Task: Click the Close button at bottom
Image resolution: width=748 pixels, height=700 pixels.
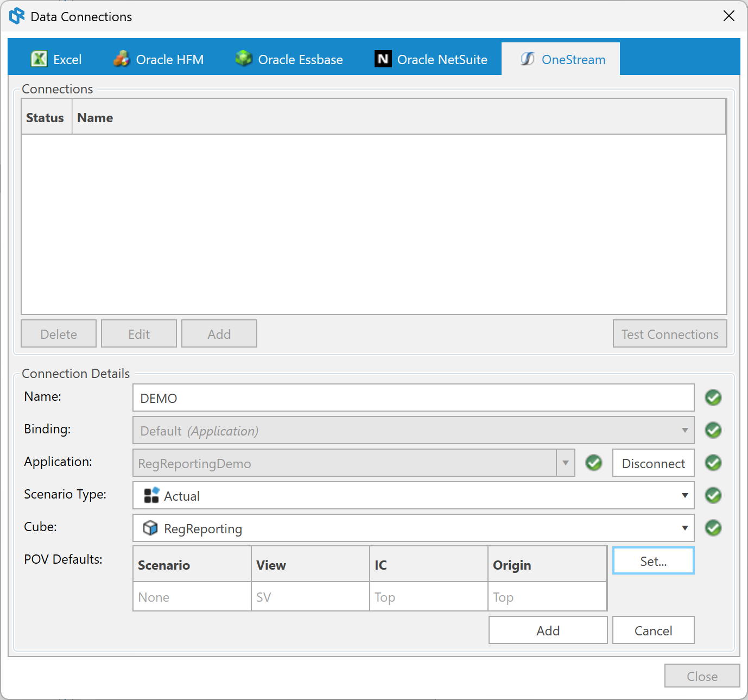Action: pyautogui.click(x=702, y=676)
